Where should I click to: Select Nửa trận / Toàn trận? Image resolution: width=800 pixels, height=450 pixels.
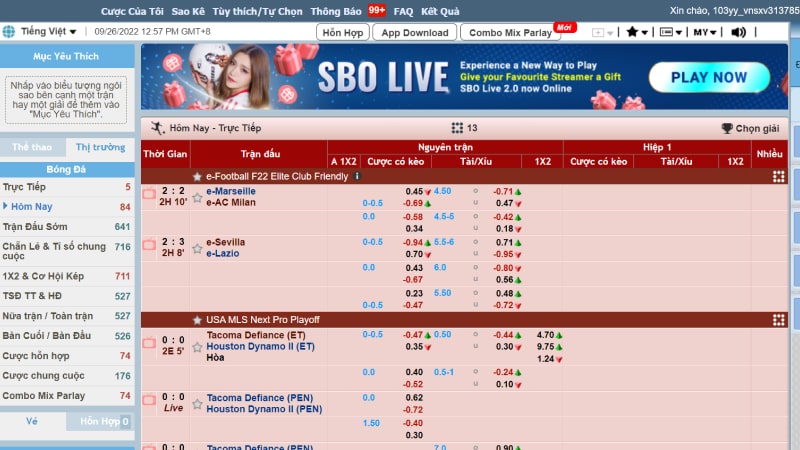point(67,316)
